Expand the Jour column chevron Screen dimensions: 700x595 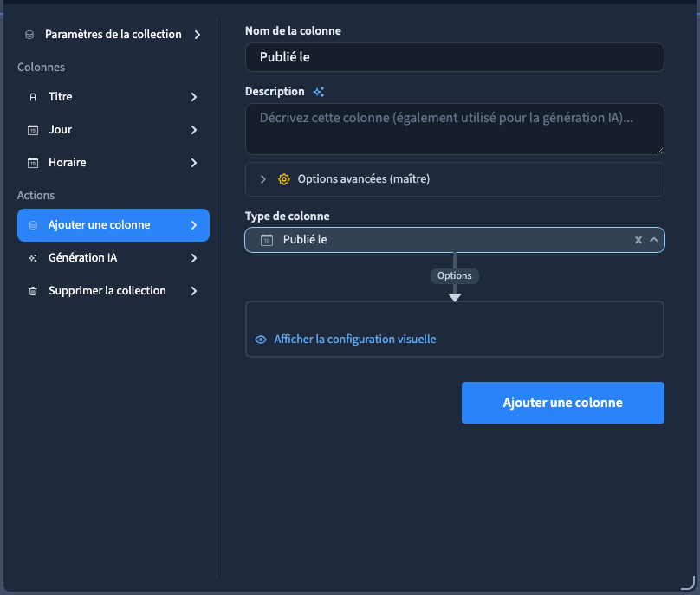(194, 130)
